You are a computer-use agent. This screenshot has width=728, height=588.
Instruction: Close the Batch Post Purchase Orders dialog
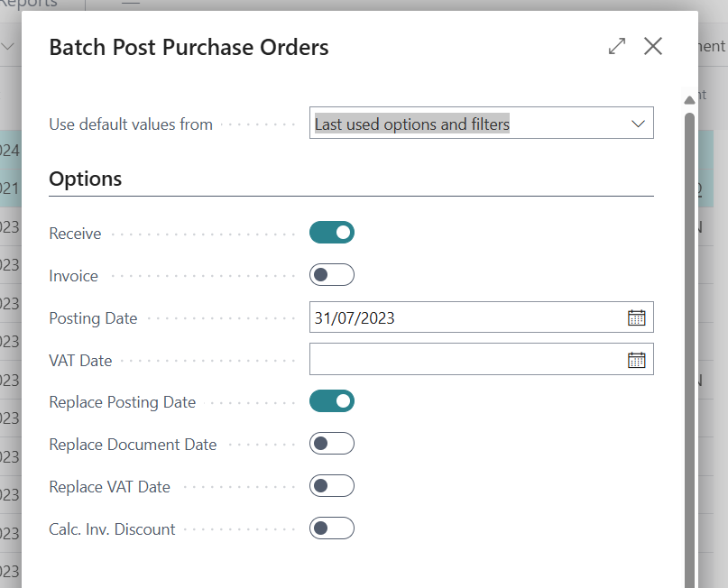tap(653, 46)
